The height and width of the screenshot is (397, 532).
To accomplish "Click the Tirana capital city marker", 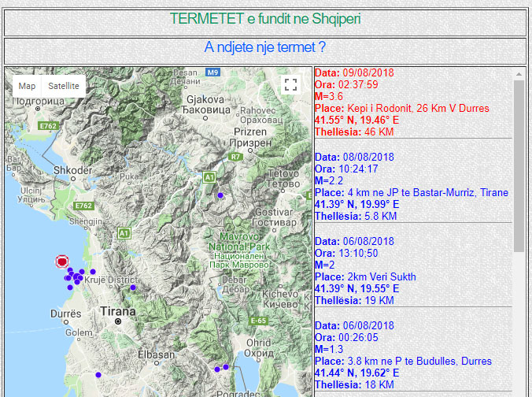I will coord(118,321).
